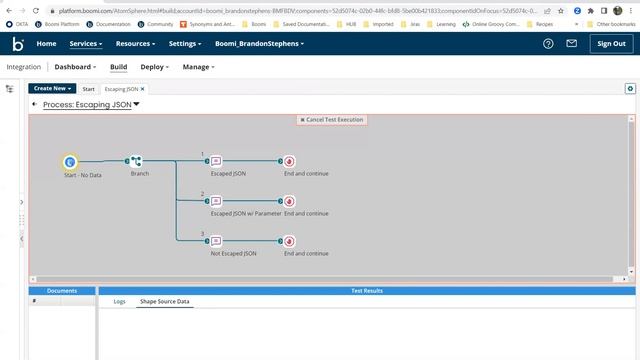Select End and continue shape on branch 3
The height and width of the screenshot is (360, 640).
[x=289, y=241]
